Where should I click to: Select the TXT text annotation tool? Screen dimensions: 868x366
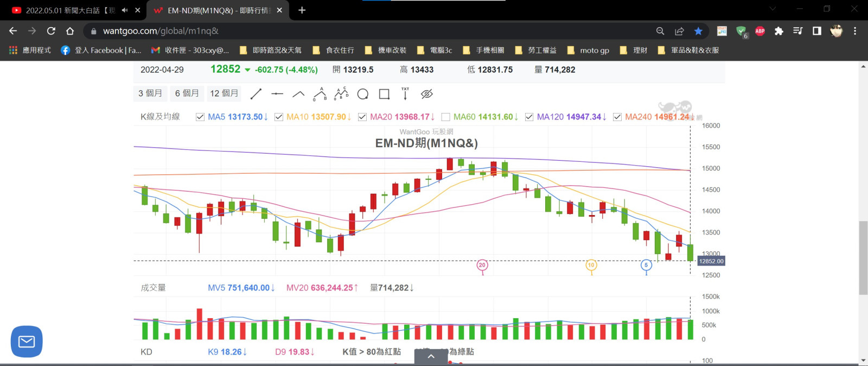pyautogui.click(x=405, y=93)
